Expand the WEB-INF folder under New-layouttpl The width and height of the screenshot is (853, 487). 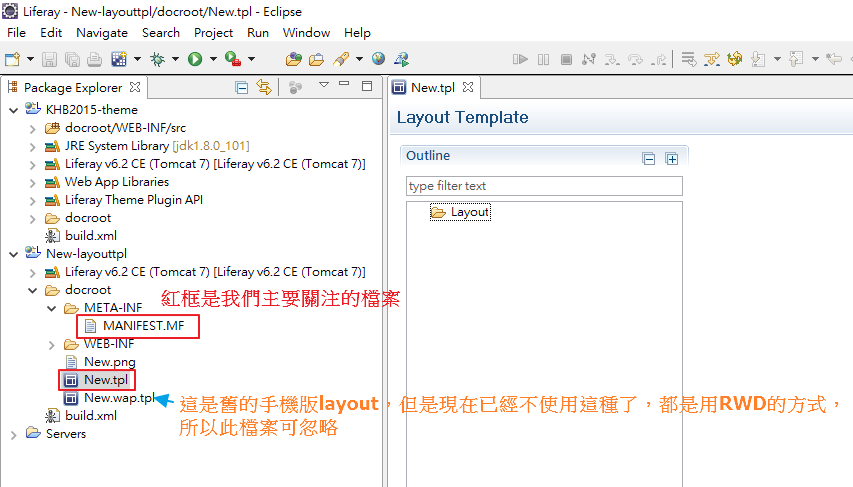point(52,345)
